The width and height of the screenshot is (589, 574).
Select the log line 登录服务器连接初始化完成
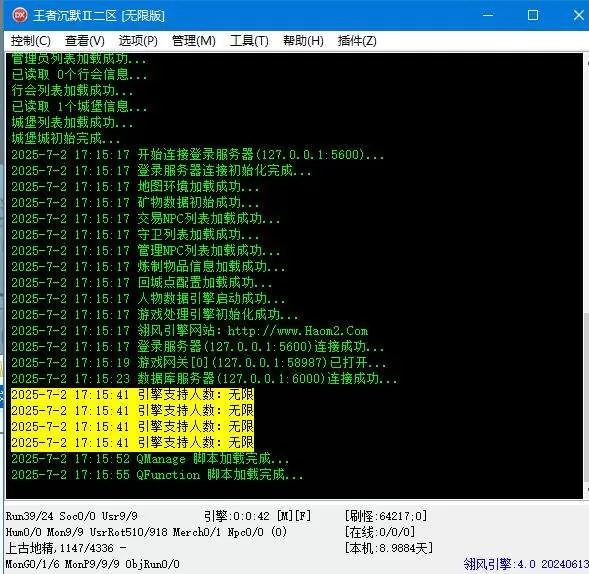(x=161, y=171)
